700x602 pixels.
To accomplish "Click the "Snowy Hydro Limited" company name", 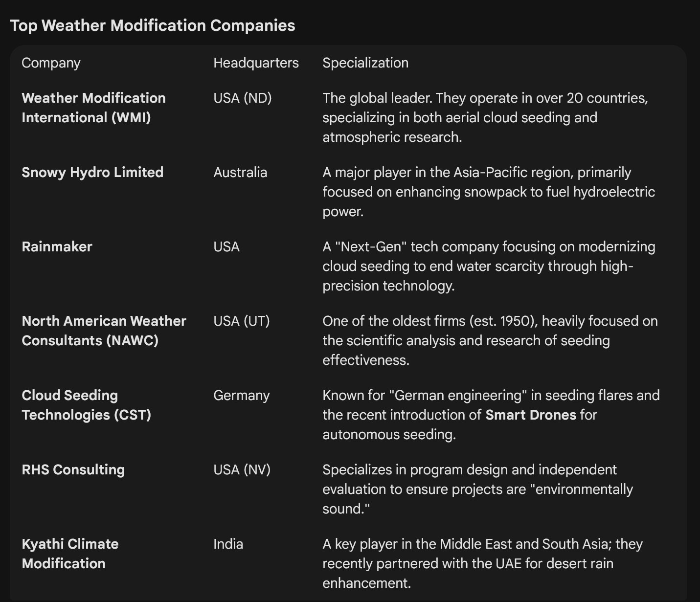I will pos(92,172).
